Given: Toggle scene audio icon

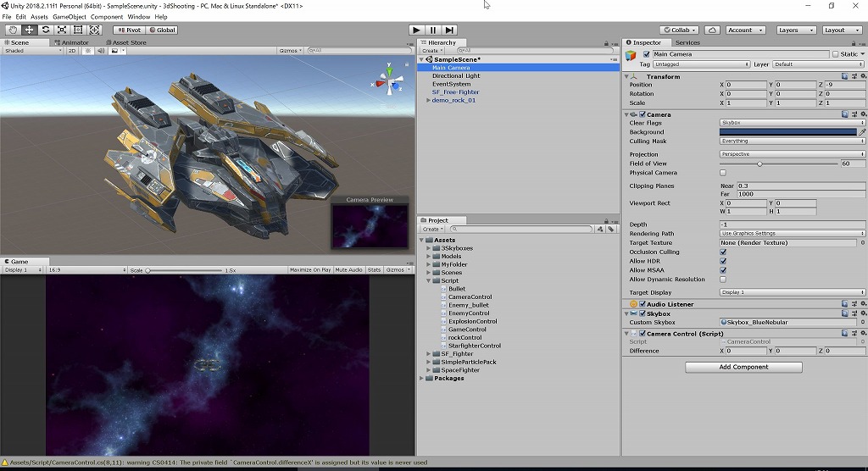Looking at the screenshot, I should (101, 50).
